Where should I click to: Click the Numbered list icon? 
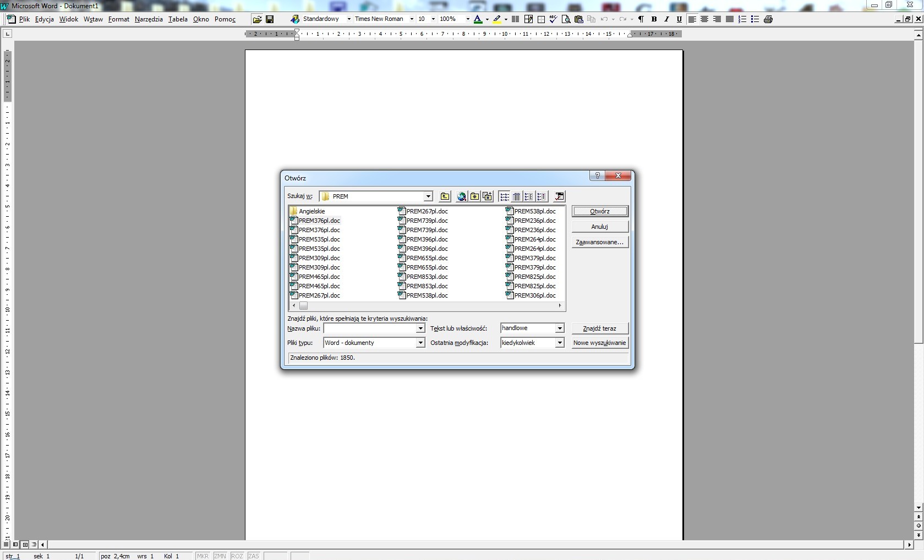point(742,19)
